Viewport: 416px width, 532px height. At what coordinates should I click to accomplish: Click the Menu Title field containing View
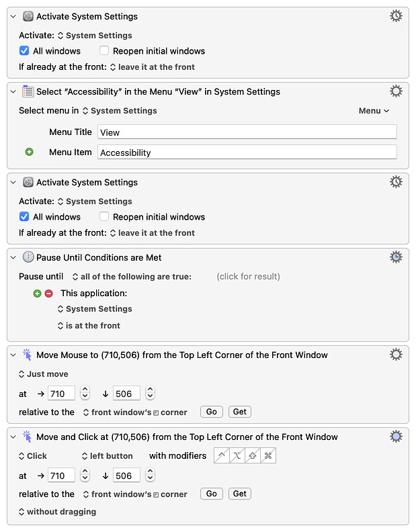(x=247, y=132)
